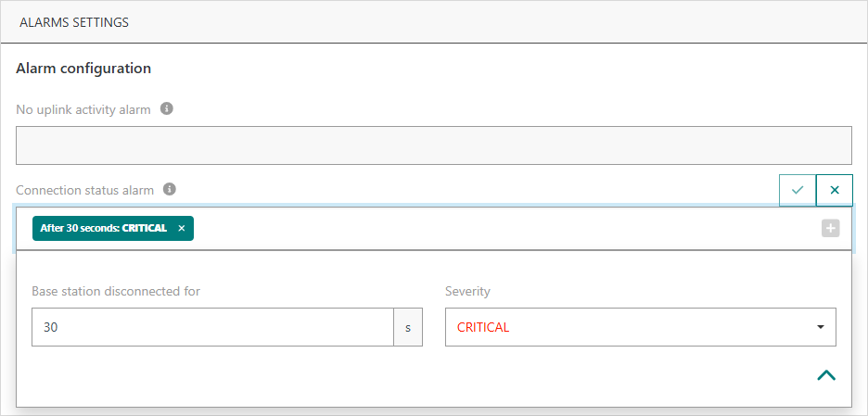Click the Severity field label
Screen dimensions: 868x416
click(x=467, y=291)
